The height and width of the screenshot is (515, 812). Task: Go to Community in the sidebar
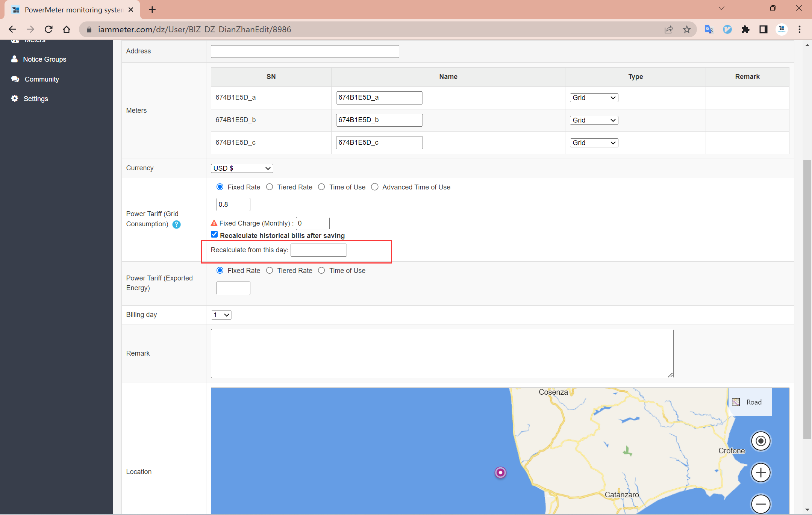[x=41, y=79]
